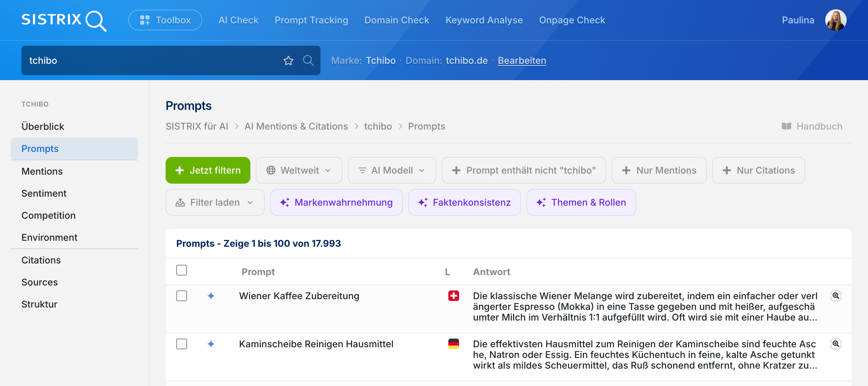Click the sparkle icon in Faktenkonsistenz
The width and height of the screenshot is (868, 386).
[423, 202]
